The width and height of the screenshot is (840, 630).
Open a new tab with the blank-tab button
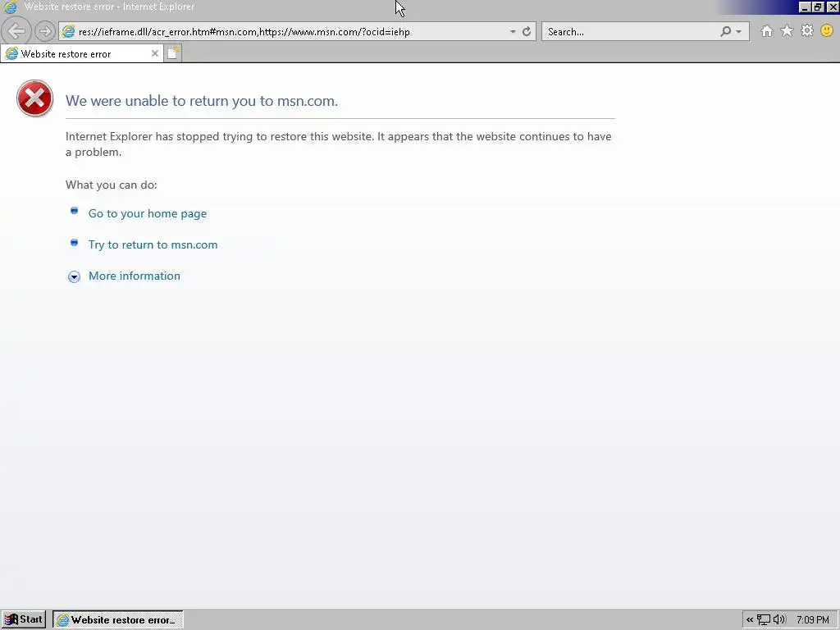[x=173, y=53]
